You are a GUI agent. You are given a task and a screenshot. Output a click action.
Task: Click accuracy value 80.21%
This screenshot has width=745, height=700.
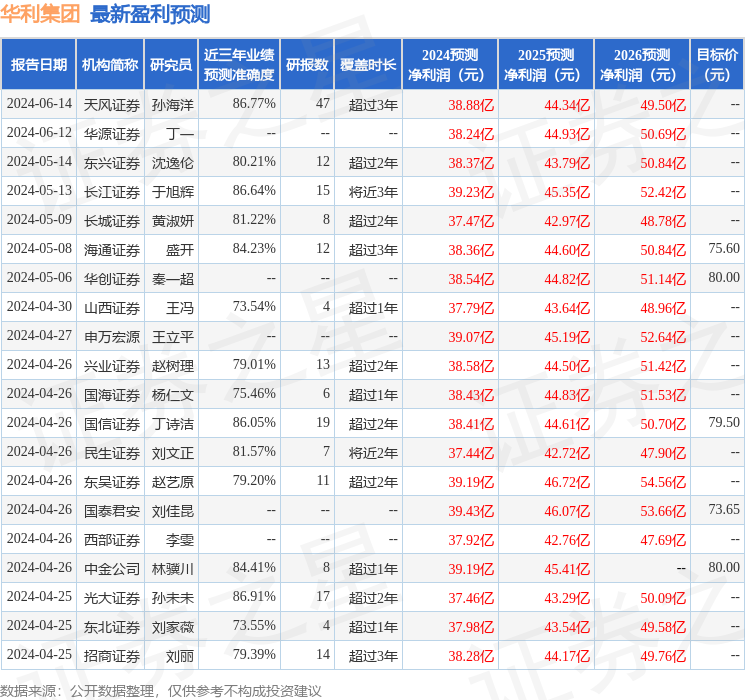tap(254, 162)
